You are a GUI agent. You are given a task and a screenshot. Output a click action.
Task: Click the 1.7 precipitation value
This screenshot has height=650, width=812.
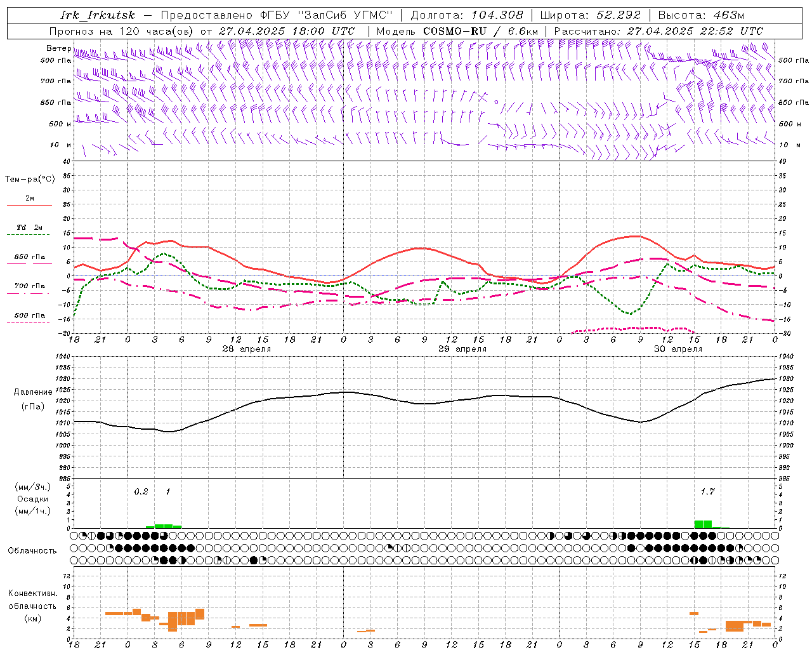pyautogui.click(x=707, y=491)
